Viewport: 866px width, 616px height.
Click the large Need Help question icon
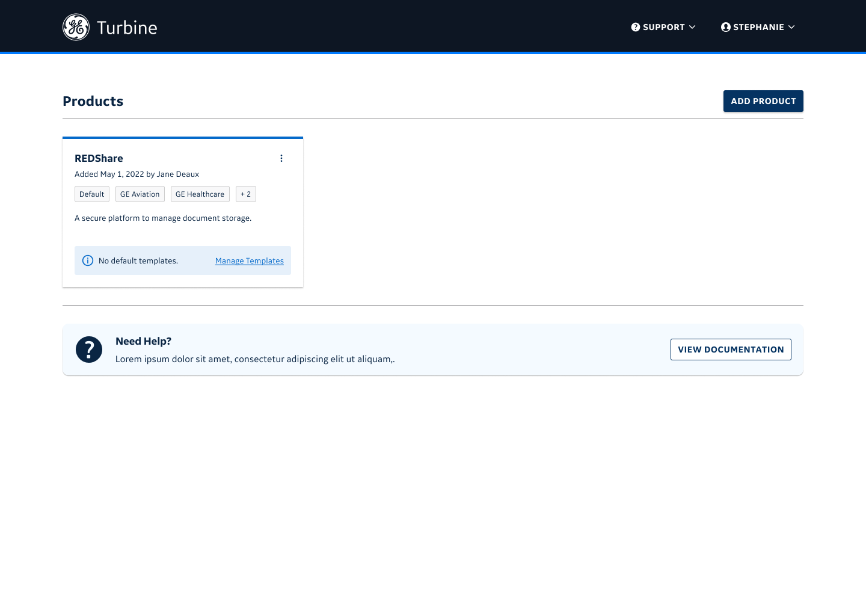89,350
